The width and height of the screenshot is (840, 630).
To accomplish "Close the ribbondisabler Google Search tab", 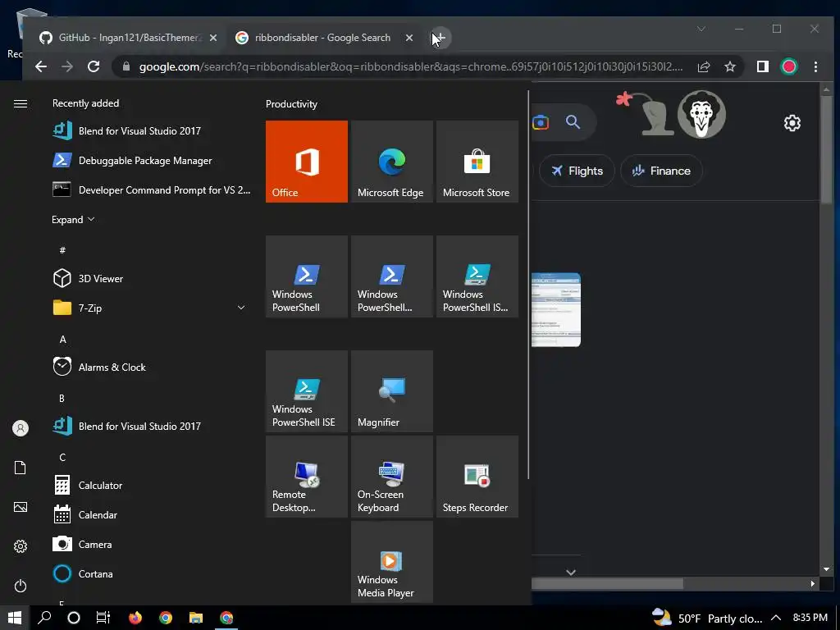I will 409,38.
